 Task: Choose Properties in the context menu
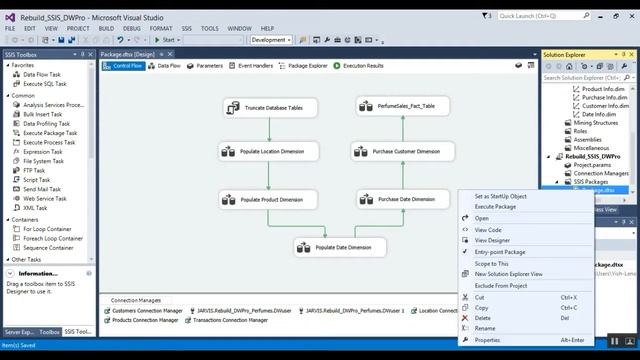click(487, 340)
